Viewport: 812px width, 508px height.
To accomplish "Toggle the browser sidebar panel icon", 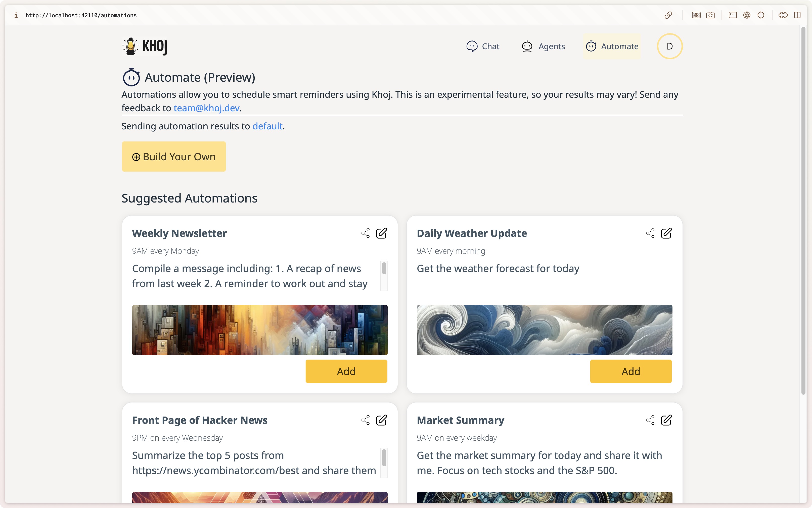I will (797, 15).
